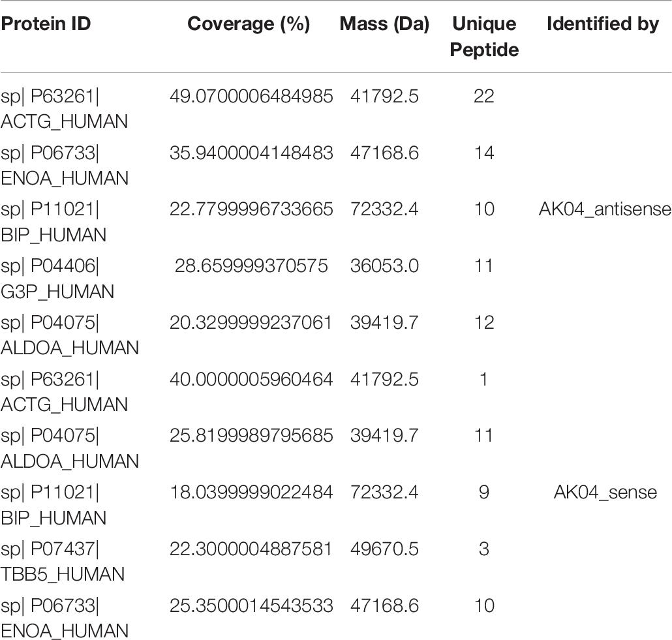Select the sp| P07437| TBB5_HUMAN protein cell
Image resolution: width=672 pixels, height=640 pixels.
pyautogui.click(x=63, y=562)
